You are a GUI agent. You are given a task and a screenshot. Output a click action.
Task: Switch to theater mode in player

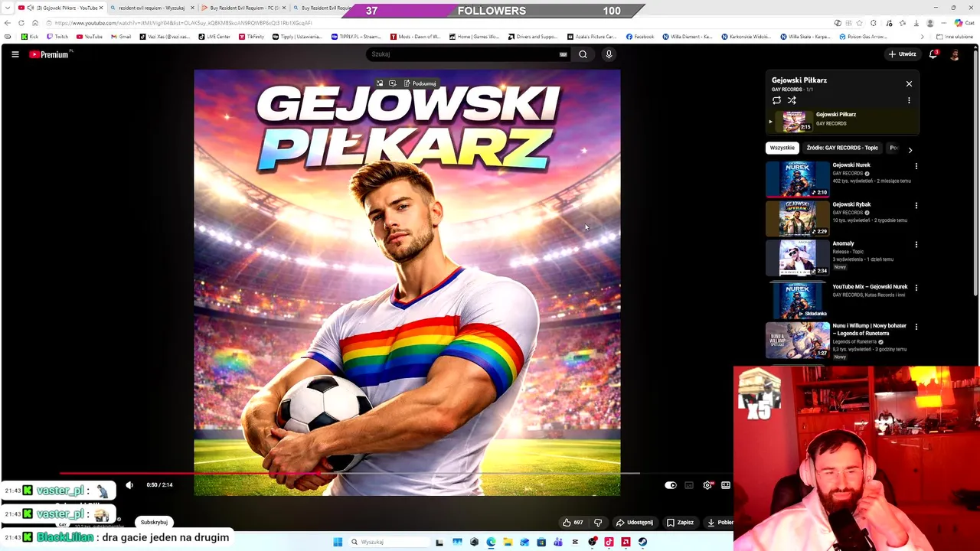pyautogui.click(x=726, y=484)
